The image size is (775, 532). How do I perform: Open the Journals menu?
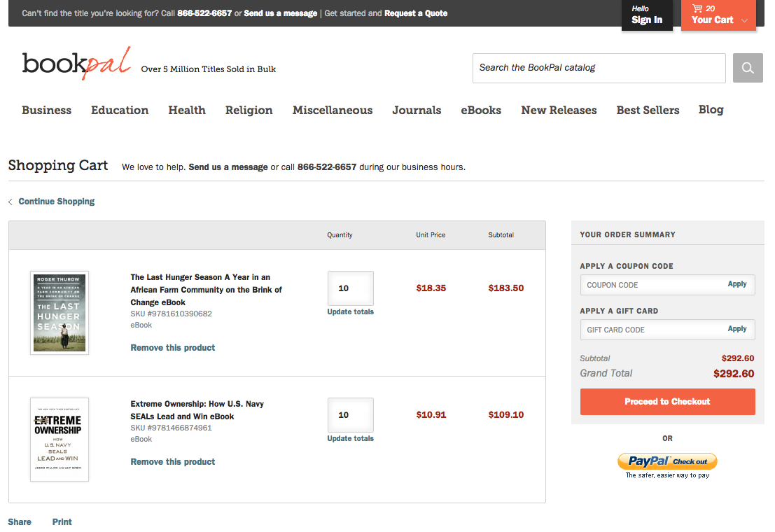click(x=417, y=111)
